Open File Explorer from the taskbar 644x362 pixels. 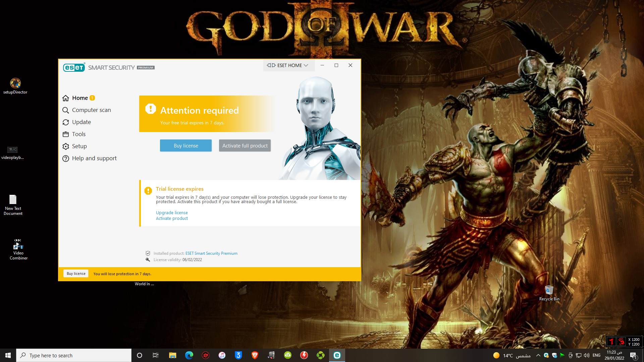pos(172,355)
